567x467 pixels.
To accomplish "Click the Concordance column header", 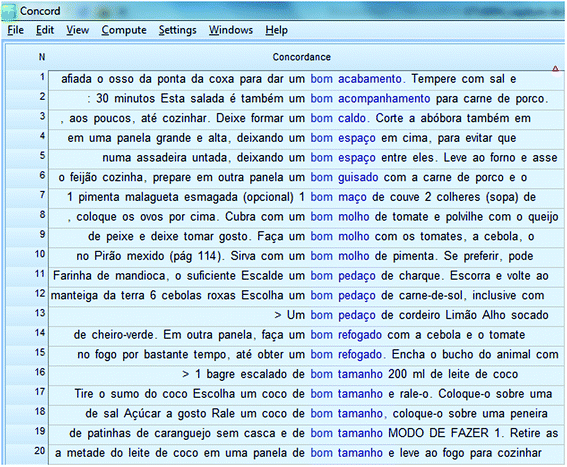I will pyautogui.click(x=302, y=57).
